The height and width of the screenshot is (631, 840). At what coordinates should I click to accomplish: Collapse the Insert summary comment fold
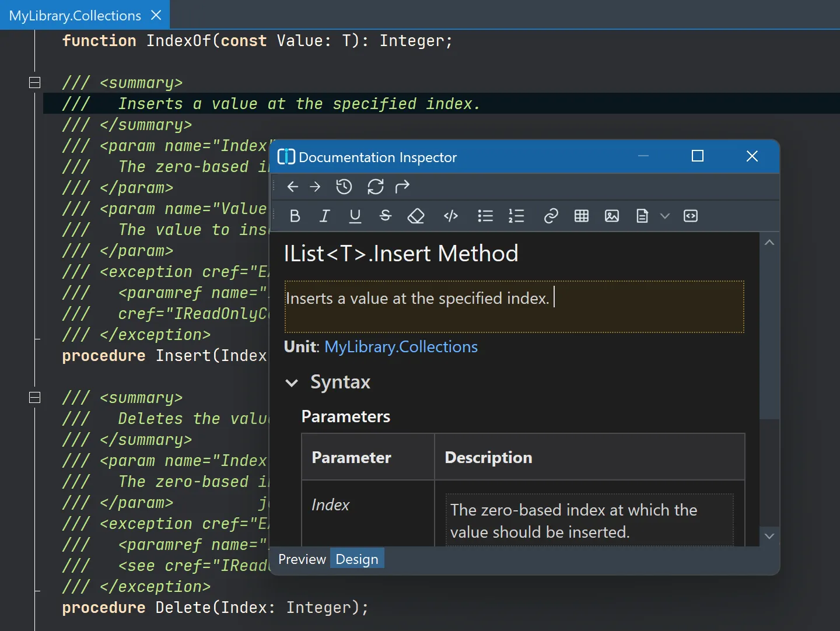[35, 82]
